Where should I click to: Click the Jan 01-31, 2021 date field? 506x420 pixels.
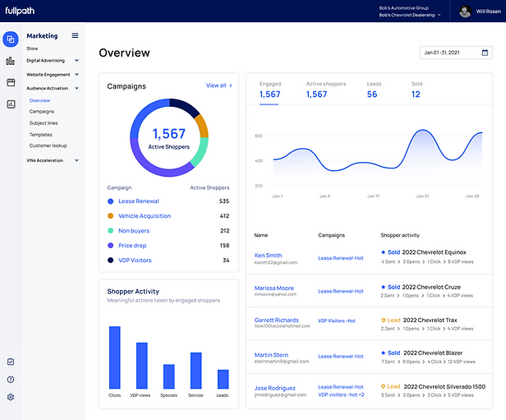click(x=456, y=53)
